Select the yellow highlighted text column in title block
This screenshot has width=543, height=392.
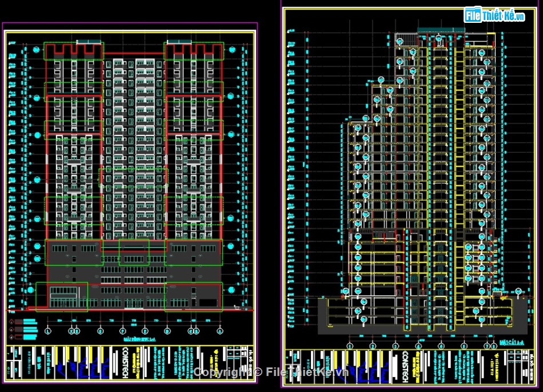(x=136, y=363)
